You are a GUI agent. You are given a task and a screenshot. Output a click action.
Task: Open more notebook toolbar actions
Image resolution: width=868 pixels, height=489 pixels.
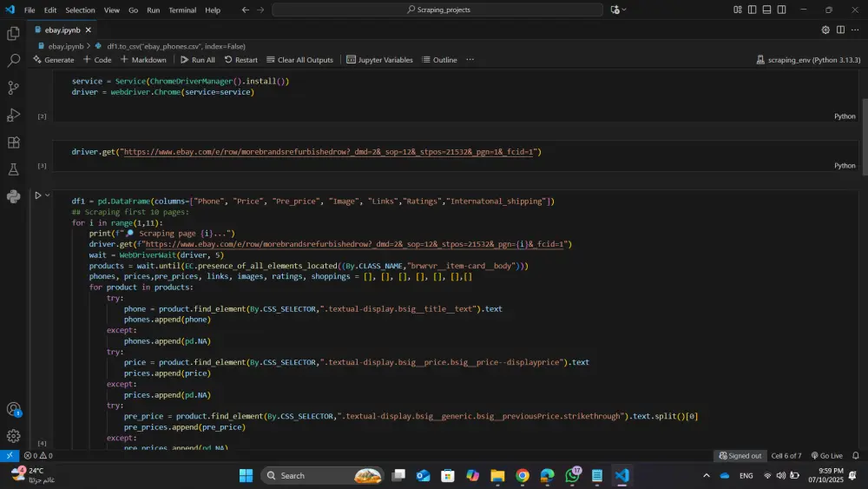[470, 60]
